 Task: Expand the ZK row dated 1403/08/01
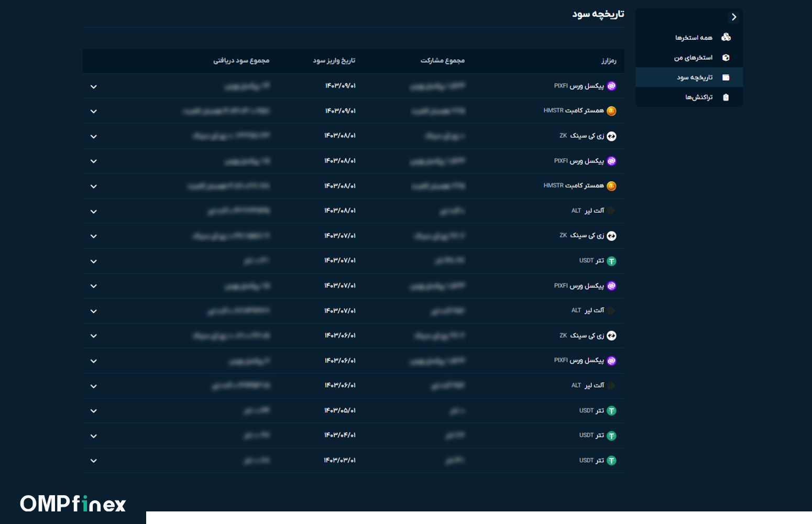(94, 136)
